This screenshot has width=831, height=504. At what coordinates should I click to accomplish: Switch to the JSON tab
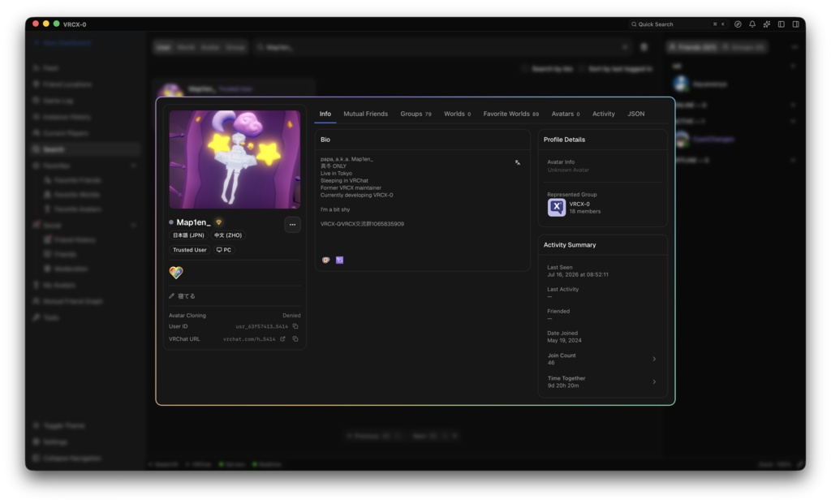(636, 114)
